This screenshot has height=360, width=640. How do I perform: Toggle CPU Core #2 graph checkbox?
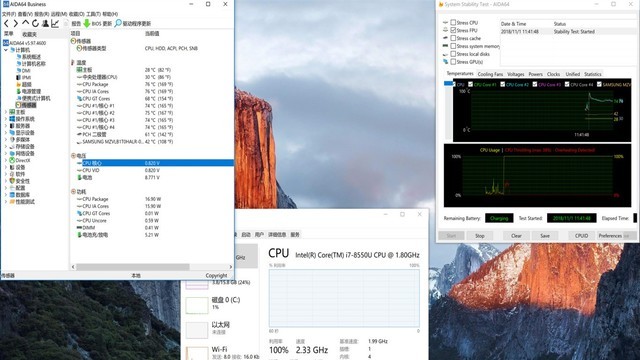point(503,84)
